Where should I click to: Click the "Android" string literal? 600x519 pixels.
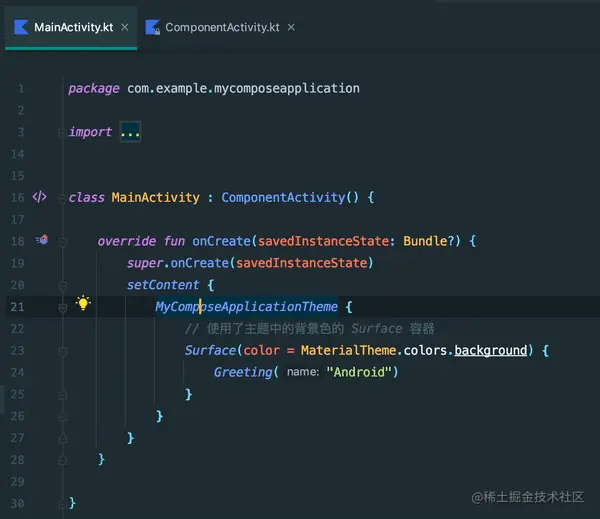pos(359,372)
